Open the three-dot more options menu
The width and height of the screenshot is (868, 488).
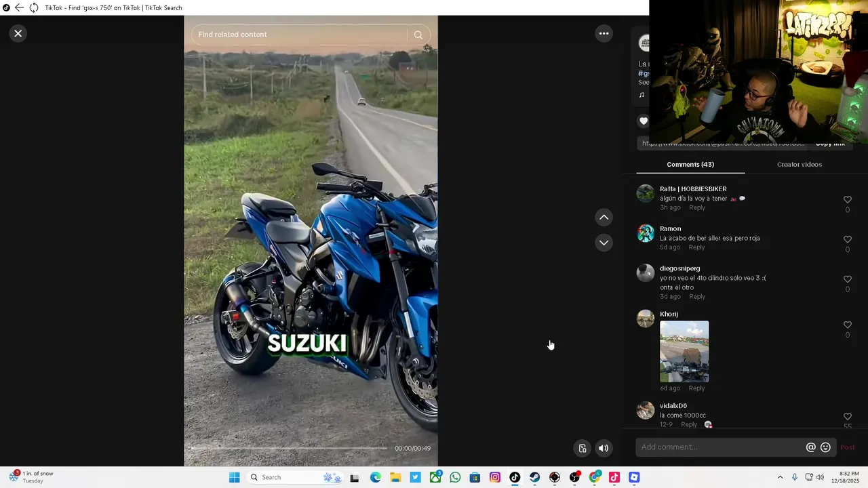[604, 33]
